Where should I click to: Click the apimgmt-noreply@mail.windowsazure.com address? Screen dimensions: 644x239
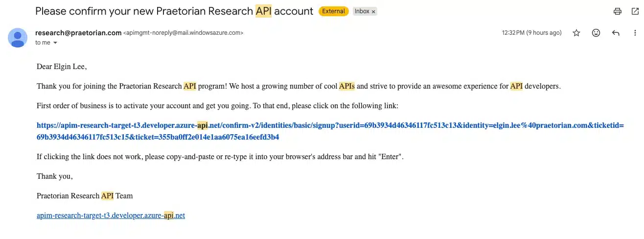coord(183,33)
